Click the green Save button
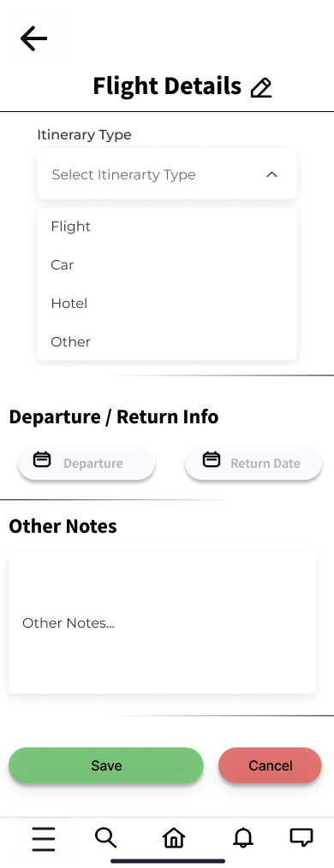334x868 pixels. coord(106,765)
